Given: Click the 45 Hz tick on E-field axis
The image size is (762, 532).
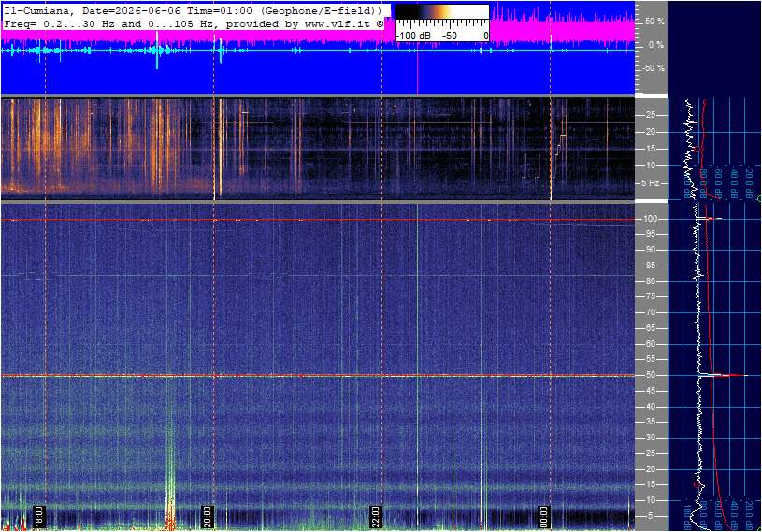Looking at the screenshot, I should pyautogui.click(x=650, y=391).
